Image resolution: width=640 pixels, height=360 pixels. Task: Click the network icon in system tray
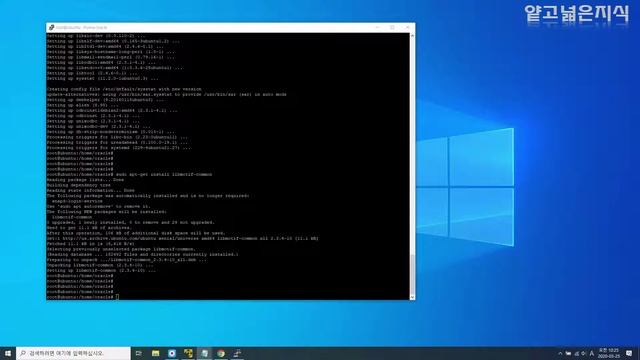[x=576, y=353]
